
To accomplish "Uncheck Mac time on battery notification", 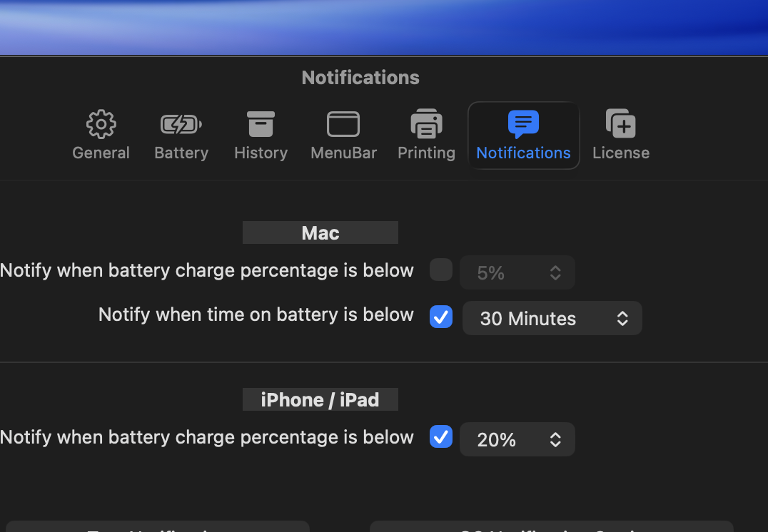I will 441,317.
